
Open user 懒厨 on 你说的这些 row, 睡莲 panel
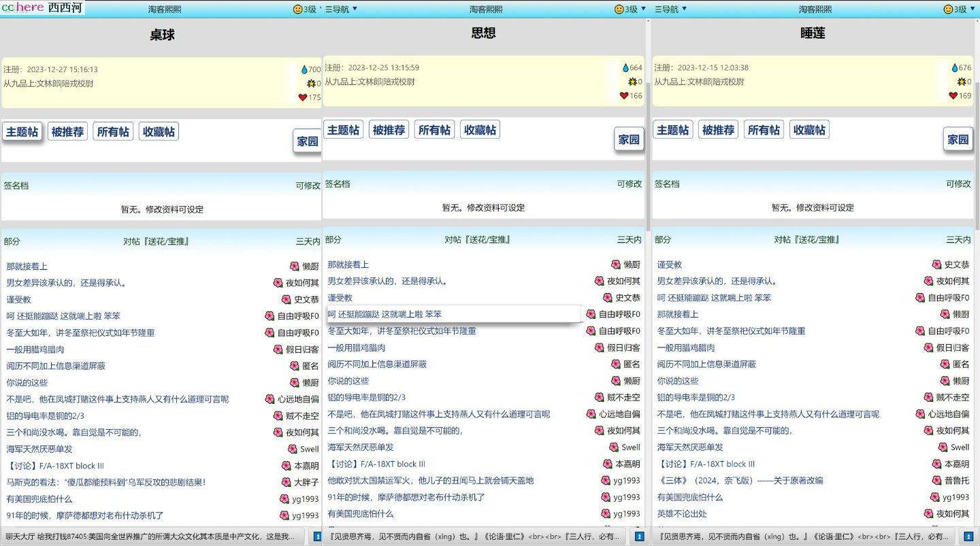point(961,381)
